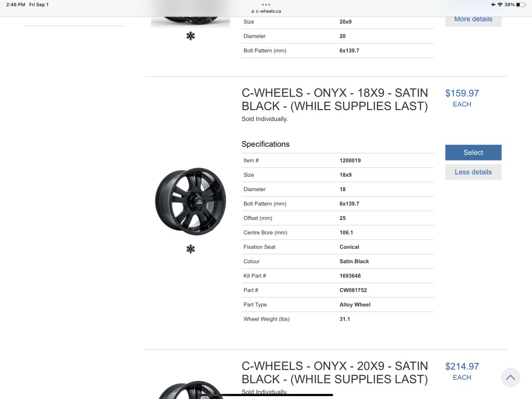
Task: Click the Diameter value 18
Action: point(342,189)
